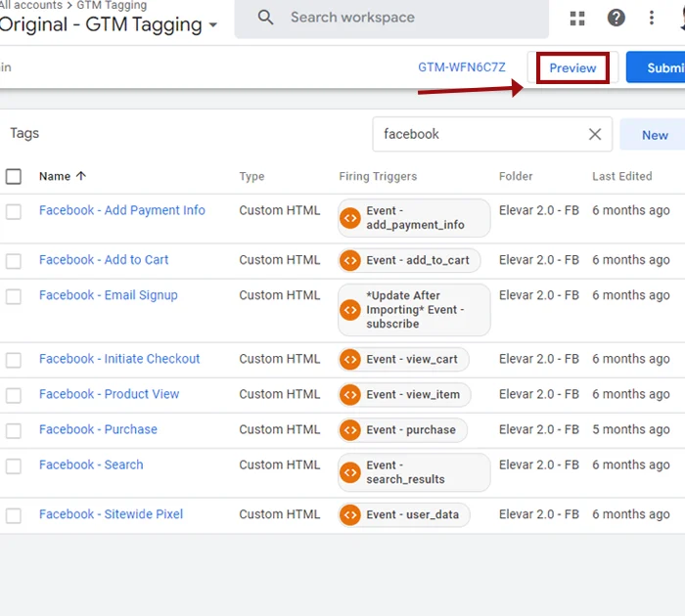Click the New tag button
685x616 pixels.
click(x=653, y=135)
